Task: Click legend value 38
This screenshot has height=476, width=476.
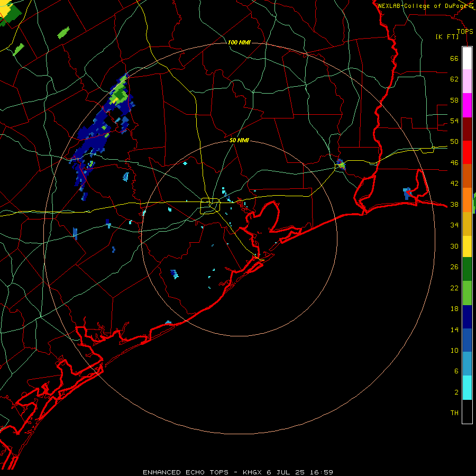Action: [454, 204]
